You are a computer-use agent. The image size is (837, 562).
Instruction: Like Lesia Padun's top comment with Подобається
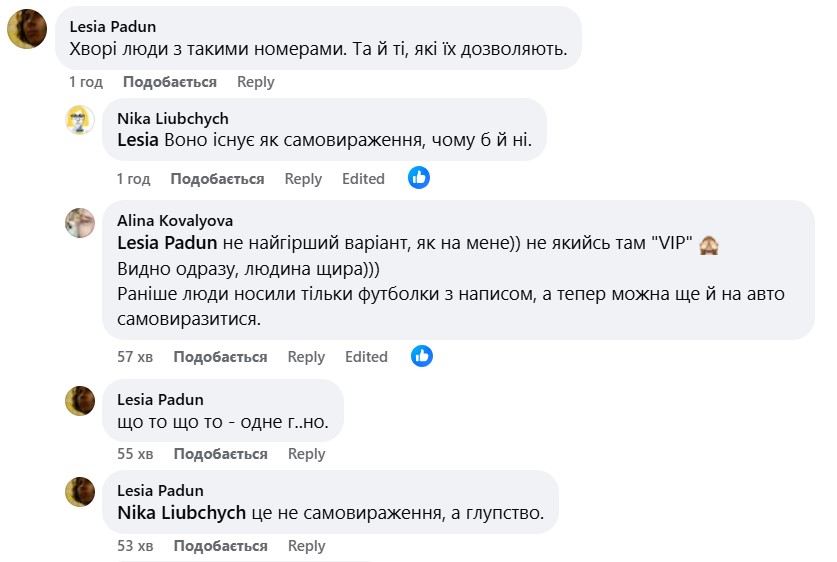click(170, 82)
